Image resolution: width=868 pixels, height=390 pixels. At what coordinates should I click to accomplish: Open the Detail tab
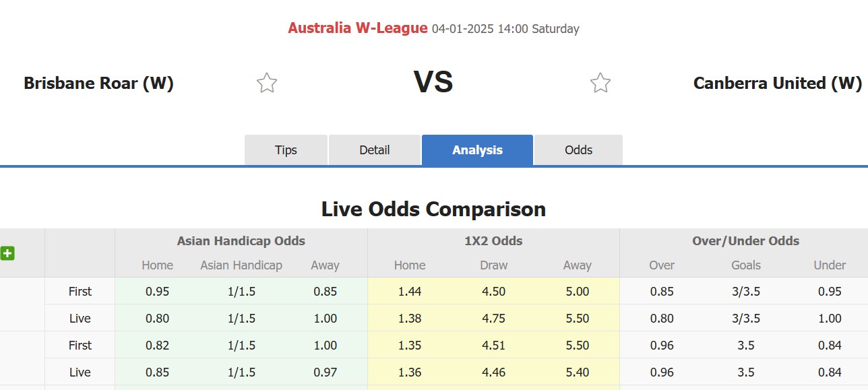[x=375, y=150]
